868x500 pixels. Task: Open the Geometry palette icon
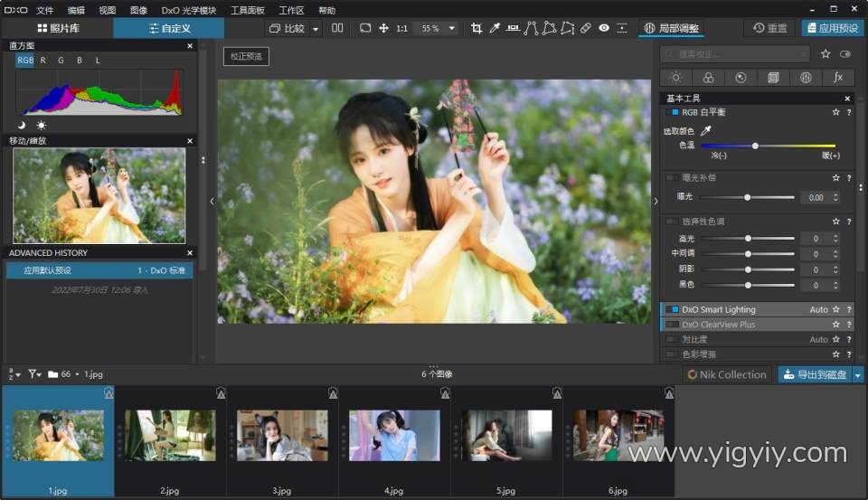coord(773,78)
